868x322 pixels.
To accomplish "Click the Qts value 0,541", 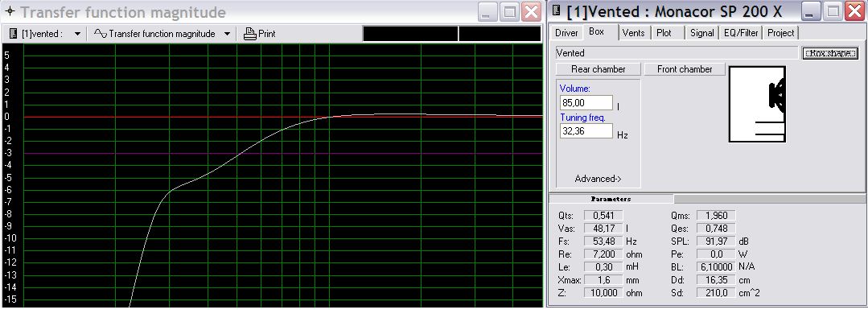I will coord(604,215).
